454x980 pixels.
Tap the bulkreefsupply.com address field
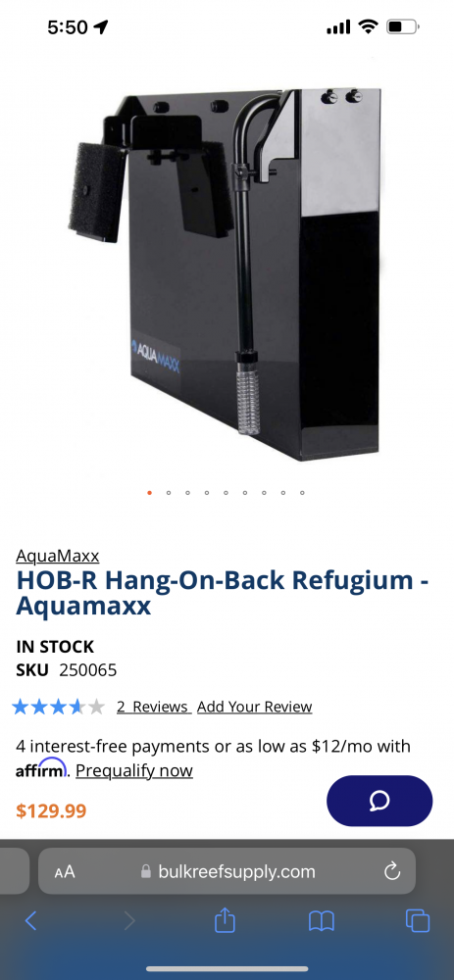point(227,871)
